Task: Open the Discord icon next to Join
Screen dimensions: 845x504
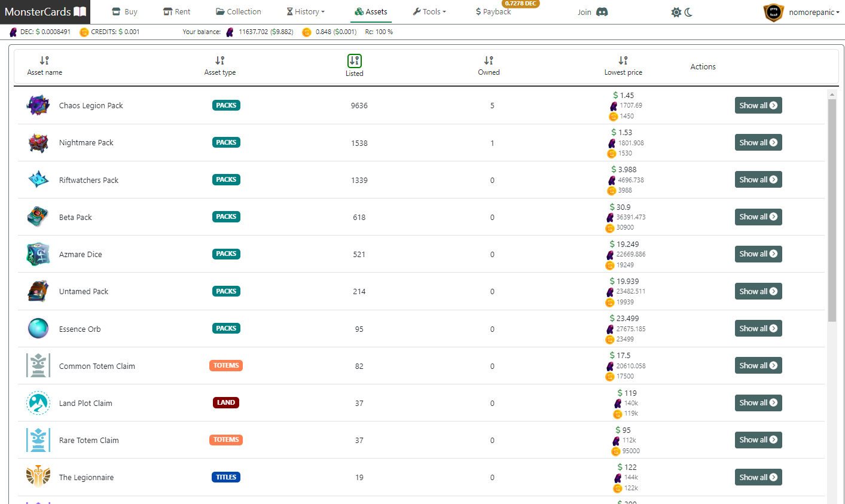Action: pos(602,12)
